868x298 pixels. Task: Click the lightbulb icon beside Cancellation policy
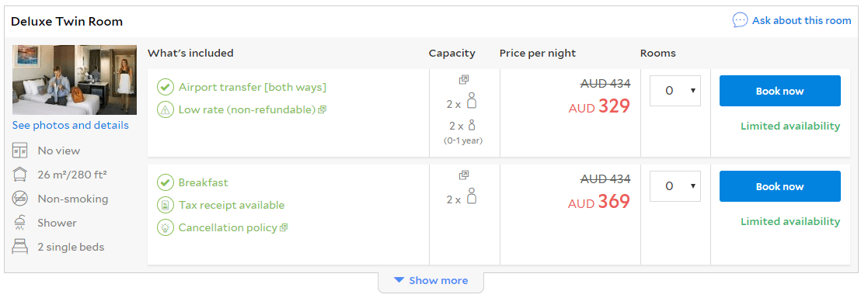click(165, 228)
